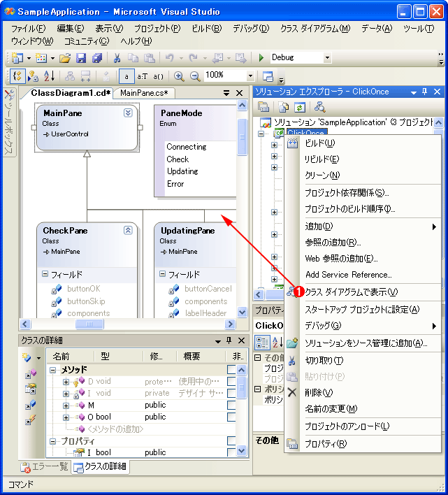Click the Save floppy disk toolbar icon

pos(81,58)
